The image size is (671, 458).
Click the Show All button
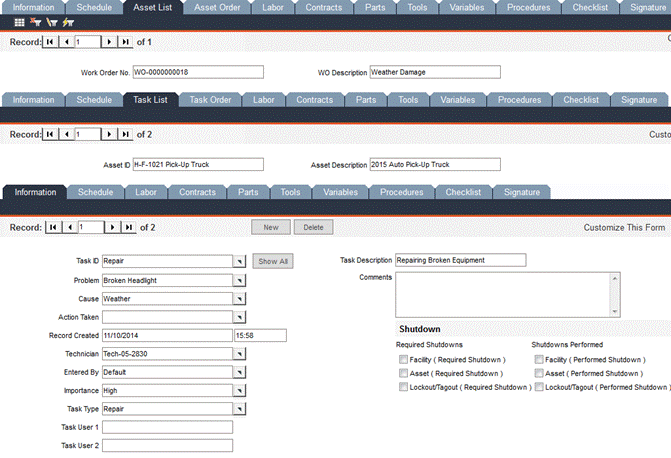(x=272, y=261)
